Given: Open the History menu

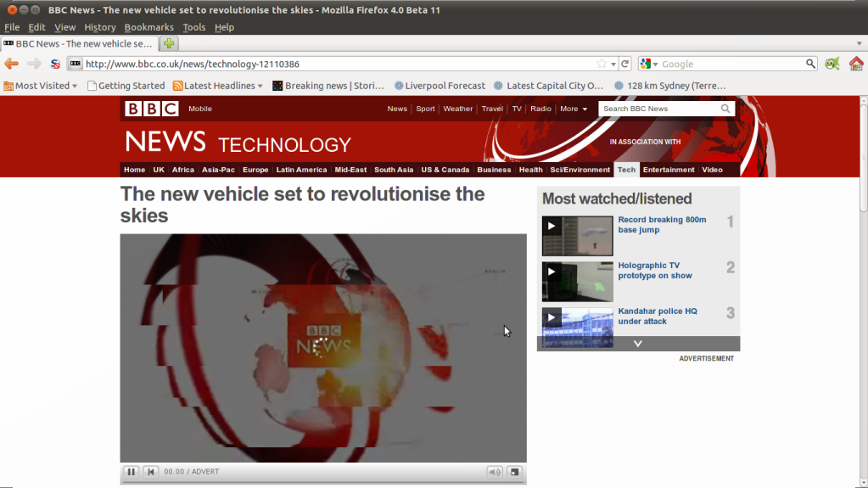Looking at the screenshot, I should [x=99, y=27].
